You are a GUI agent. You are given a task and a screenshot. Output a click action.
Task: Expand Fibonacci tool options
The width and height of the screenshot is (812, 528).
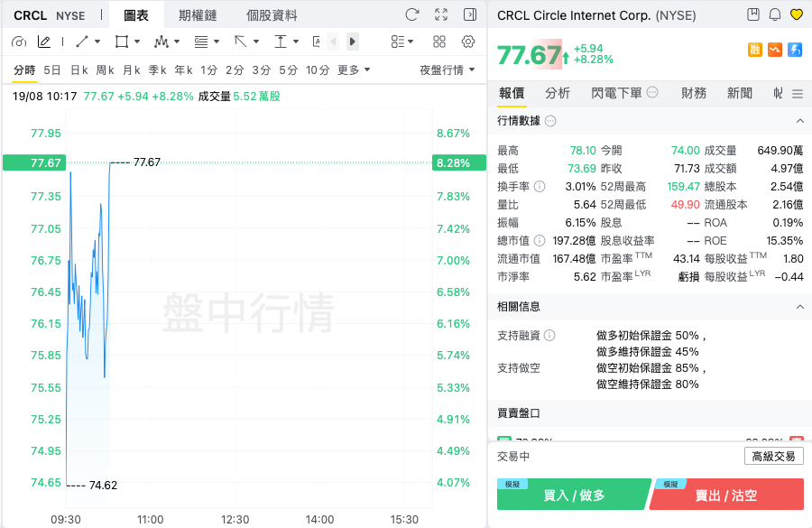(x=217, y=42)
